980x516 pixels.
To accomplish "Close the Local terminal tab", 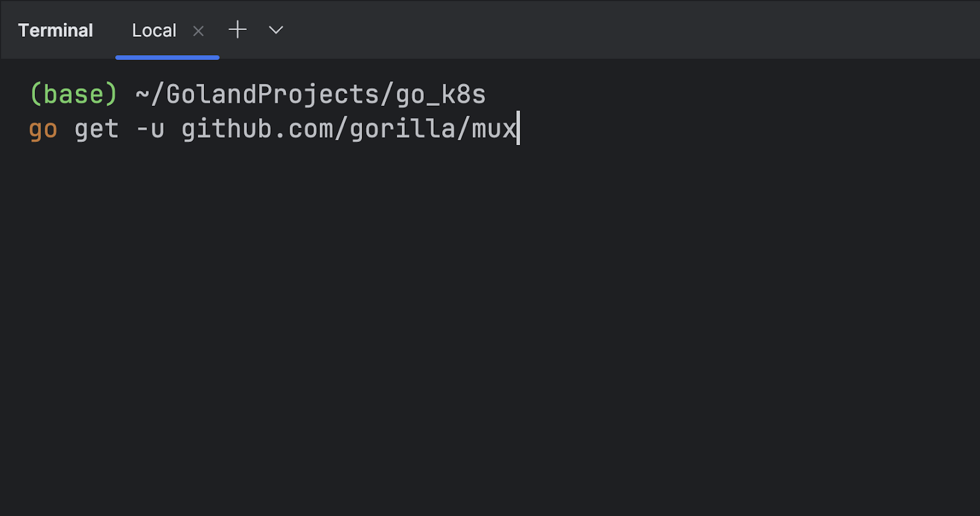I will 198,31.
